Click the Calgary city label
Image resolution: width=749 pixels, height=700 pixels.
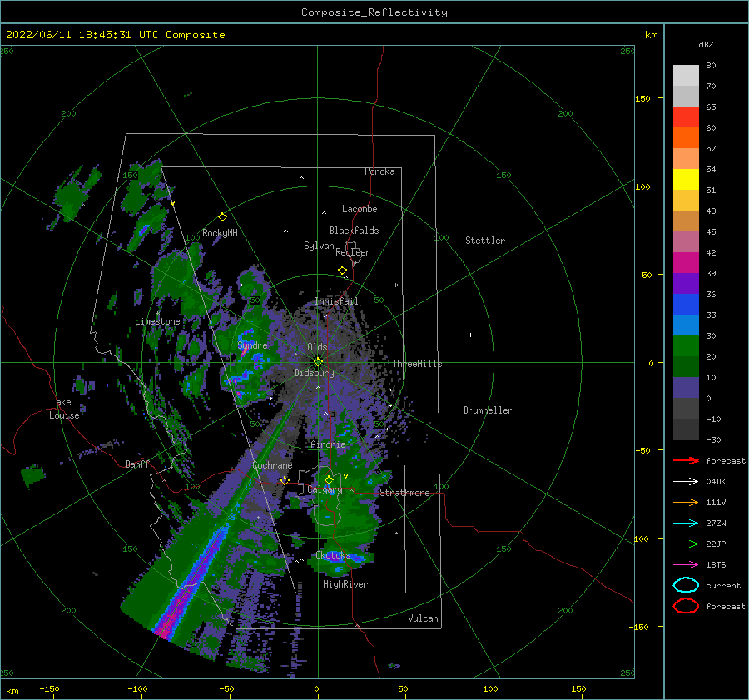click(x=325, y=489)
